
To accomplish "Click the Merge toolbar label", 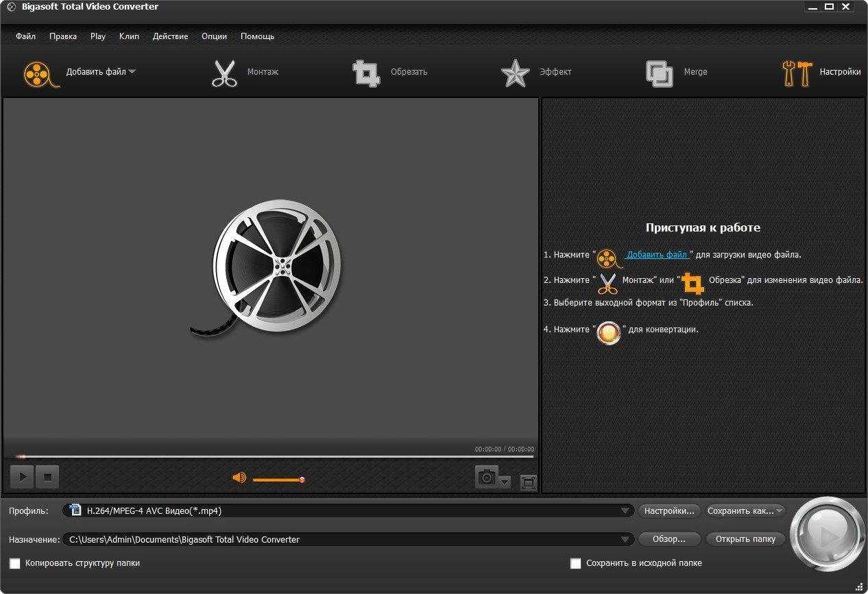I will tap(695, 72).
